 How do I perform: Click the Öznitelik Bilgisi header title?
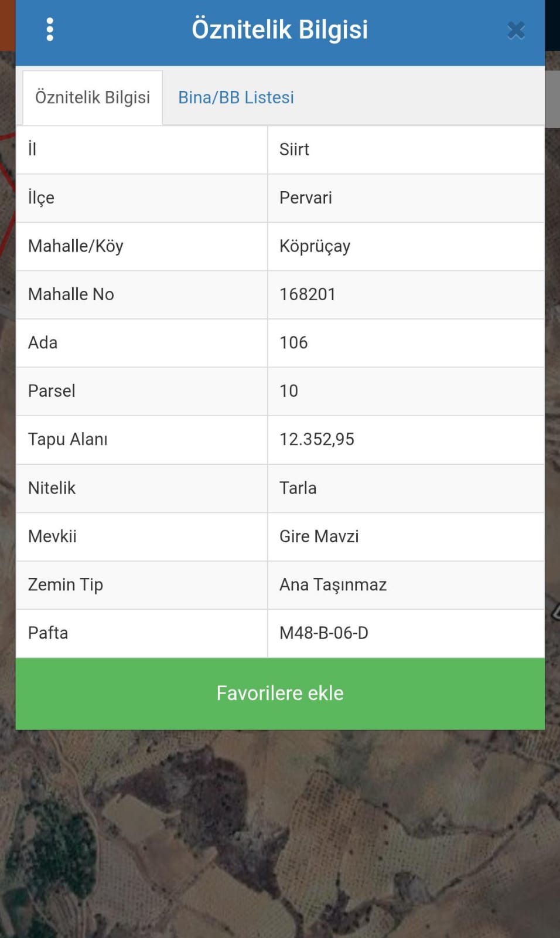coord(280,29)
